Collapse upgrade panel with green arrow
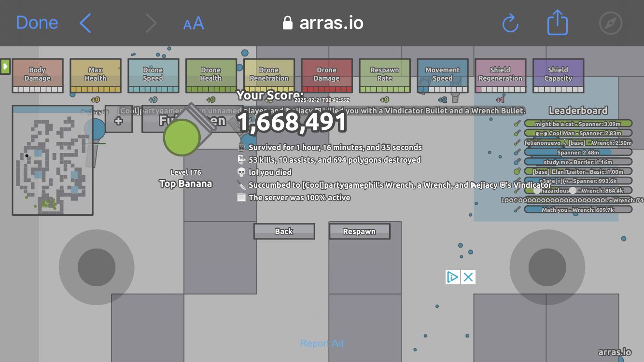The image size is (644, 362). [5, 66]
